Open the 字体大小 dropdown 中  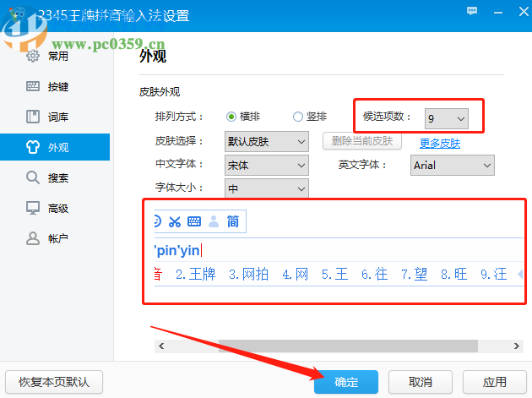[267, 188]
